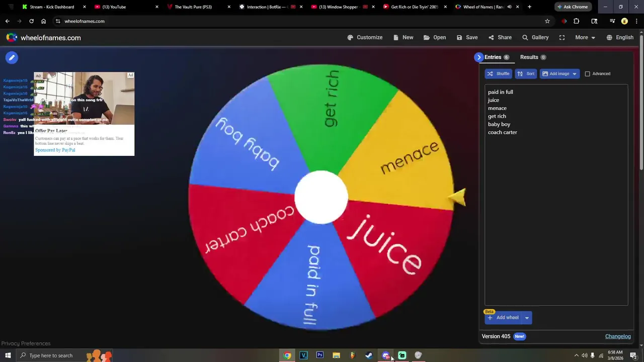
Task: Click the New! badge beside Version 405
Action: pos(519,336)
